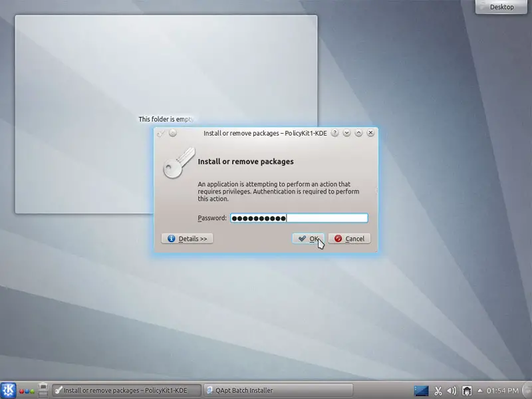Open the activities switcher with colored dots
Screen dimensions: 532x399
[27, 391]
